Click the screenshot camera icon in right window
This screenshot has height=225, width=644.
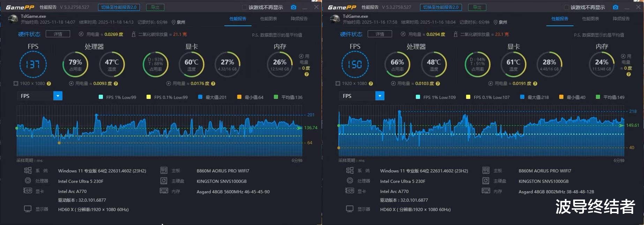click(x=615, y=7)
